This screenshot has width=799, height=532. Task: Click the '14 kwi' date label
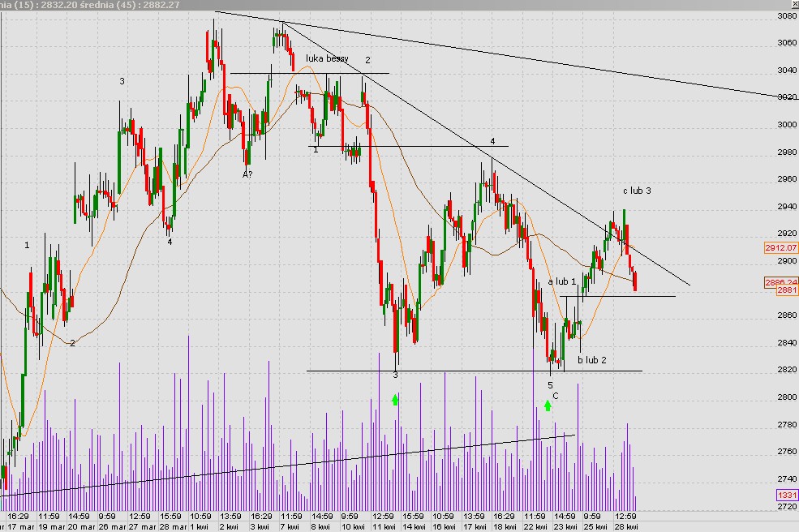(x=414, y=527)
